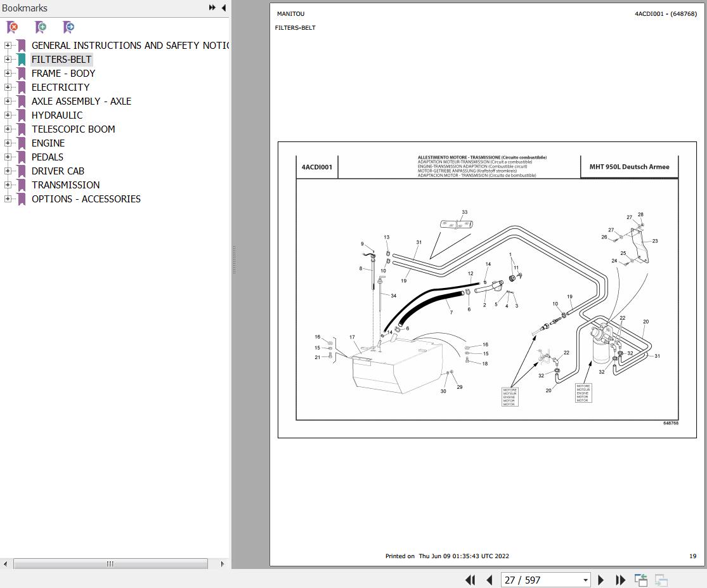Click the ENGINE bookmark ribbon icon
This screenshot has width=707, height=588.
click(x=21, y=143)
